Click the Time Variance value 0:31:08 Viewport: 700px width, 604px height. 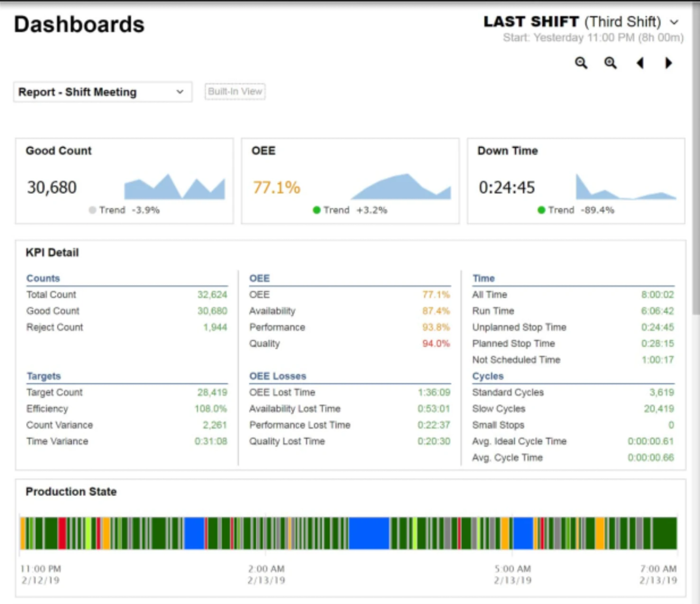coord(211,441)
